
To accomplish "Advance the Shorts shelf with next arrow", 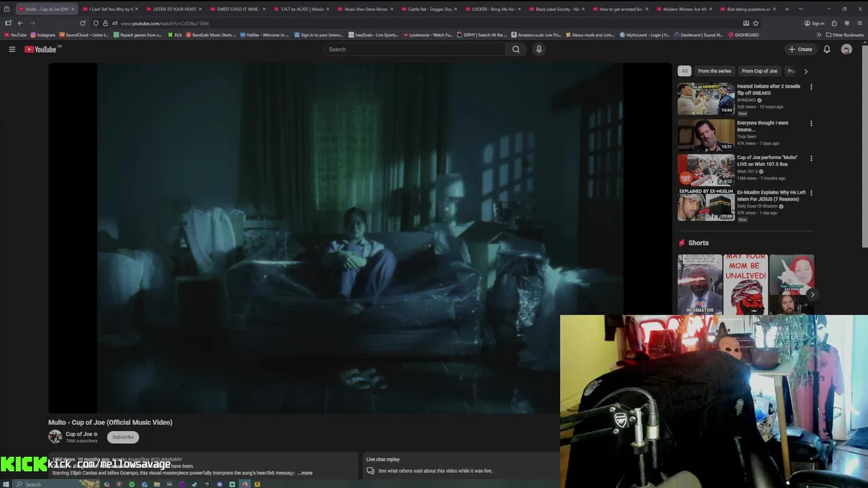I will click(x=812, y=294).
